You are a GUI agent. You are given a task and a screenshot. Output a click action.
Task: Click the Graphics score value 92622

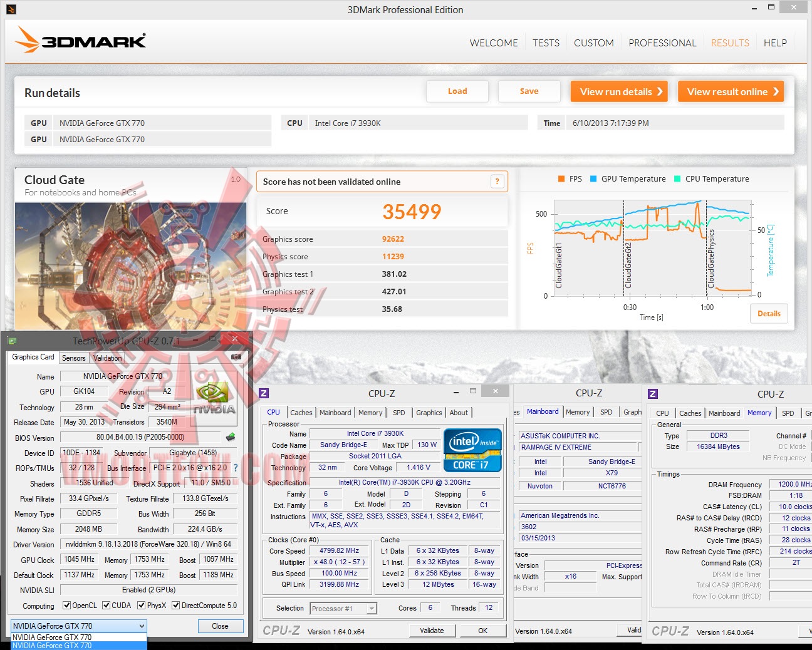[393, 239]
